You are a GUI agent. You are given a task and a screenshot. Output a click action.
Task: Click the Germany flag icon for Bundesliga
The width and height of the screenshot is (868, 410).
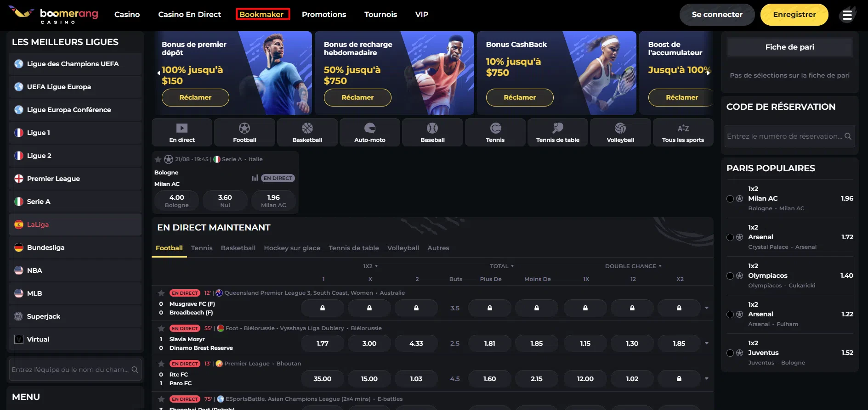point(19,247)
